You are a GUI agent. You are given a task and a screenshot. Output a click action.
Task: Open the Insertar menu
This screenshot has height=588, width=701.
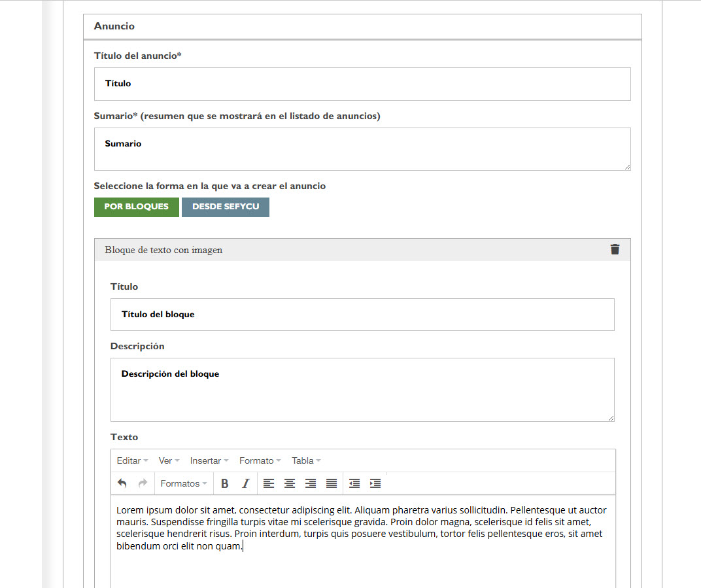pyautogui.click(x=209, y=460)
